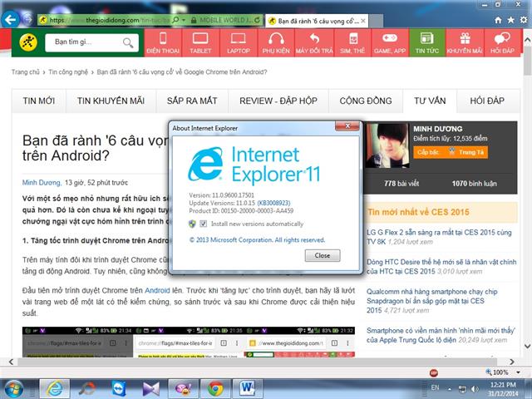The height and width of the screenshot is (399, 532).
Task: Open the PHỤ KIỆN headphones category
Action: pyautogui.click(x=276, y=42)
